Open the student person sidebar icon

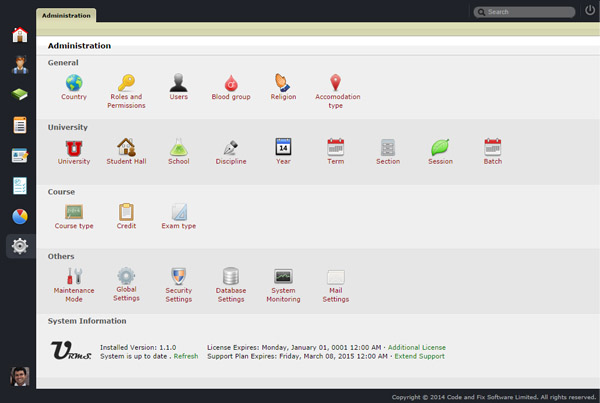pos(20,65)
